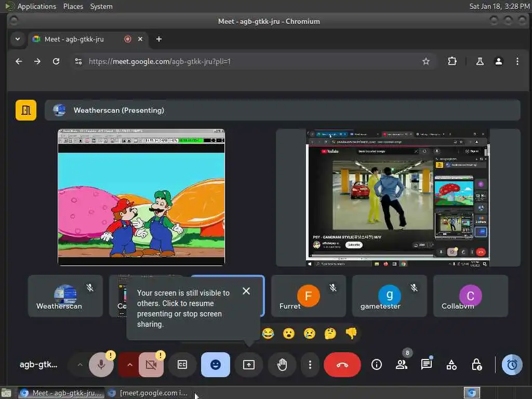532x399 pixels.
Task: Open the Chromium three-dot menu
Action: pyautogui.click(x=517, y=61)
